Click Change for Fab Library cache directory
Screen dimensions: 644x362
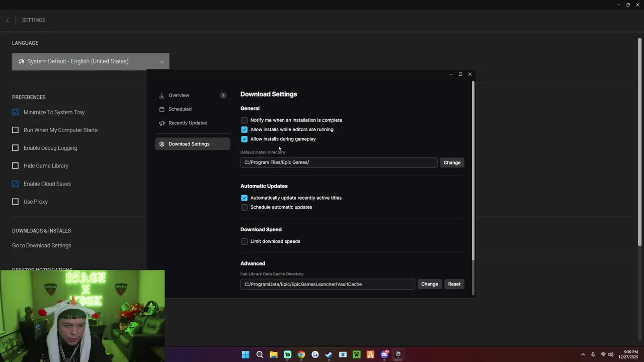[x=429, y=284]
